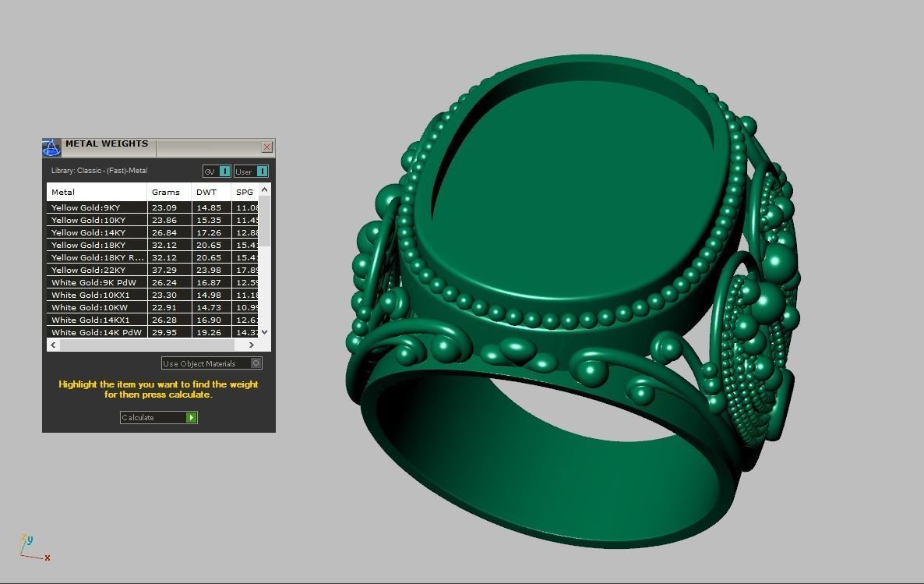Toggle the User library switch

click(x=251, y=171)
